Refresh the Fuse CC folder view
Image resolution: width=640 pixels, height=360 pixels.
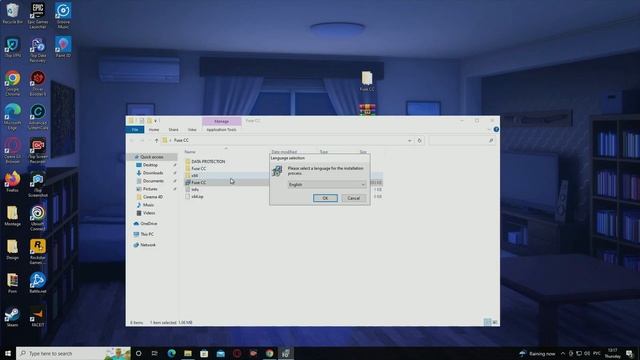click(x=419, y=140)
